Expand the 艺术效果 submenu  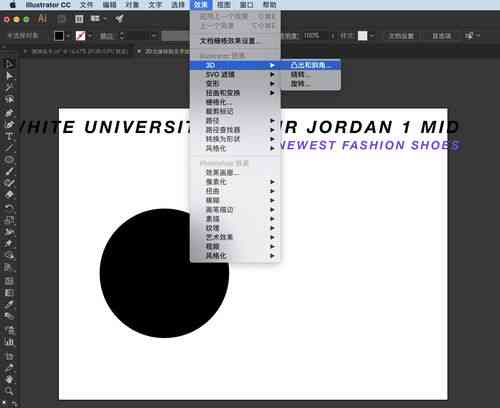point(235,237)
